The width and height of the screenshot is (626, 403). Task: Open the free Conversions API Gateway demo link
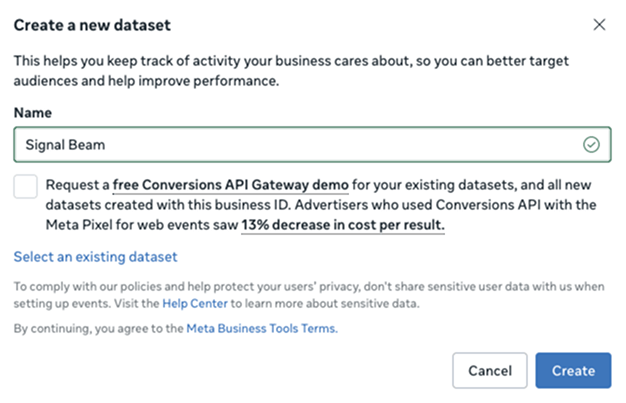(230, 186)
